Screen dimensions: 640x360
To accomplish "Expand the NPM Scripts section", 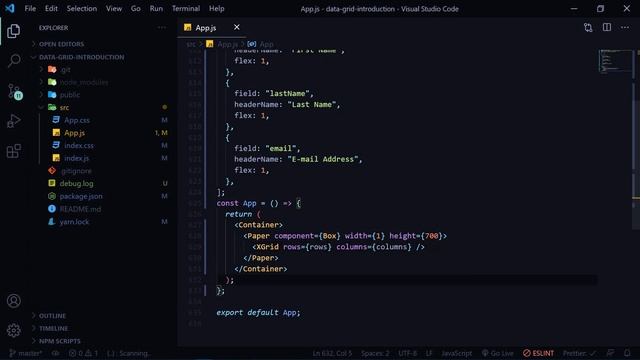I will point(60,341).
